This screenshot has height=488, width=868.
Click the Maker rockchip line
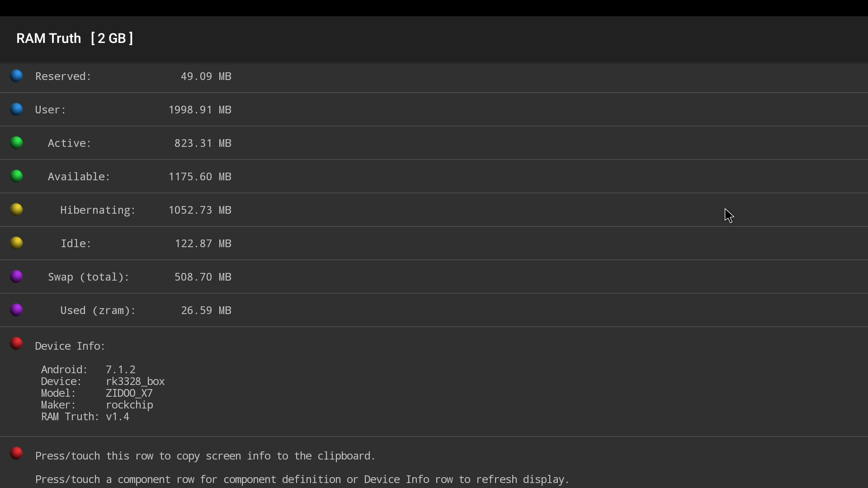tap(97, 405)
